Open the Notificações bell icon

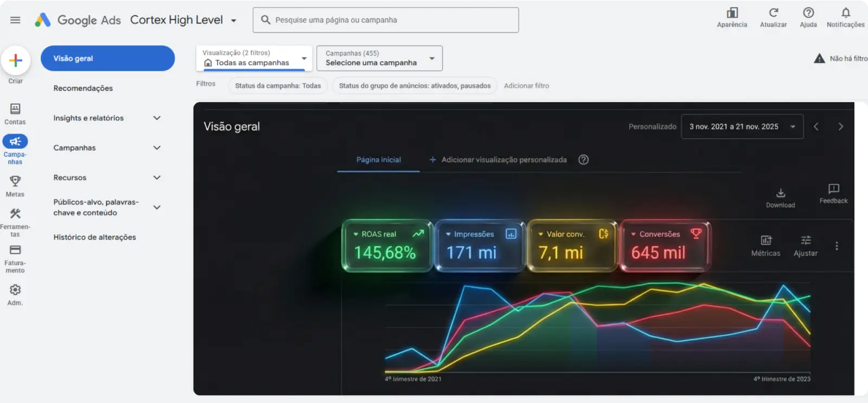[x=845, y=12]
